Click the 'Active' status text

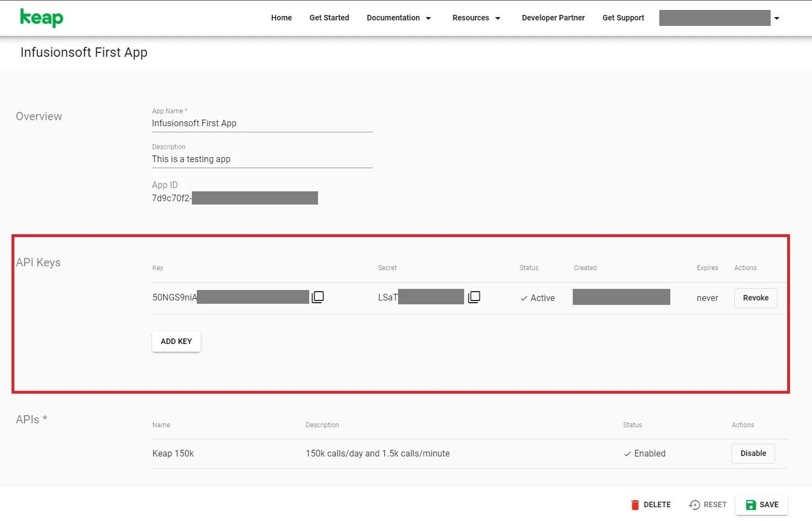(x=542, y=298)
